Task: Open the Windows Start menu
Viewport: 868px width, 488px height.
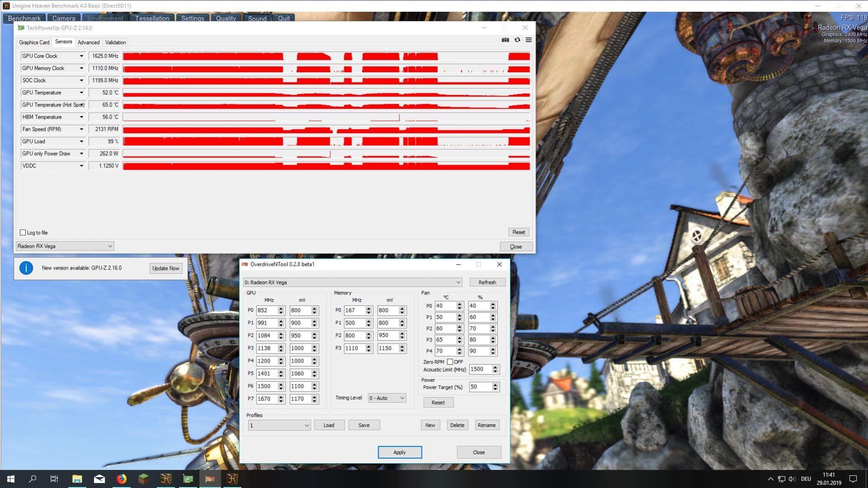Action: (x=11, y=479)
